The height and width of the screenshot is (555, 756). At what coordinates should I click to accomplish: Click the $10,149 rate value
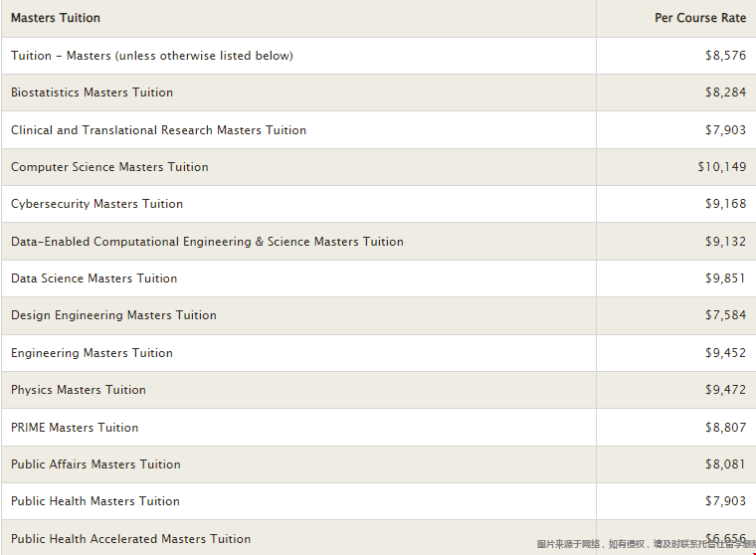(721, 167)
